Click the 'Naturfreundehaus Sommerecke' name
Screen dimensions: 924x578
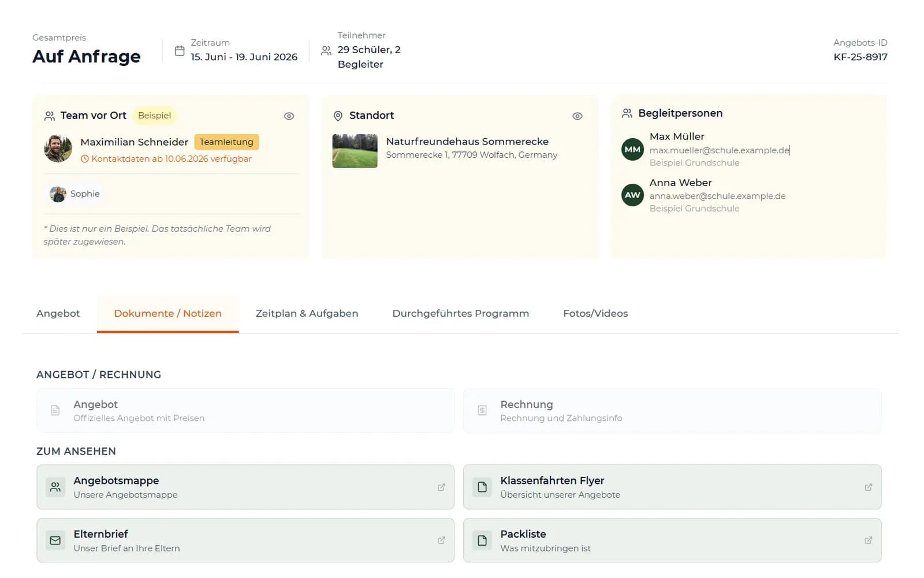point(467,142)
